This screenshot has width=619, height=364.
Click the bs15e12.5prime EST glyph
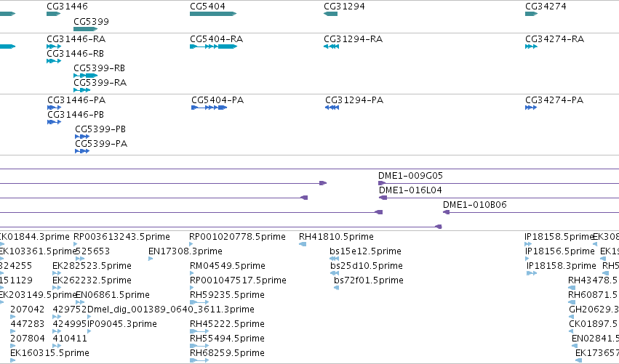(x=335, y=259)
